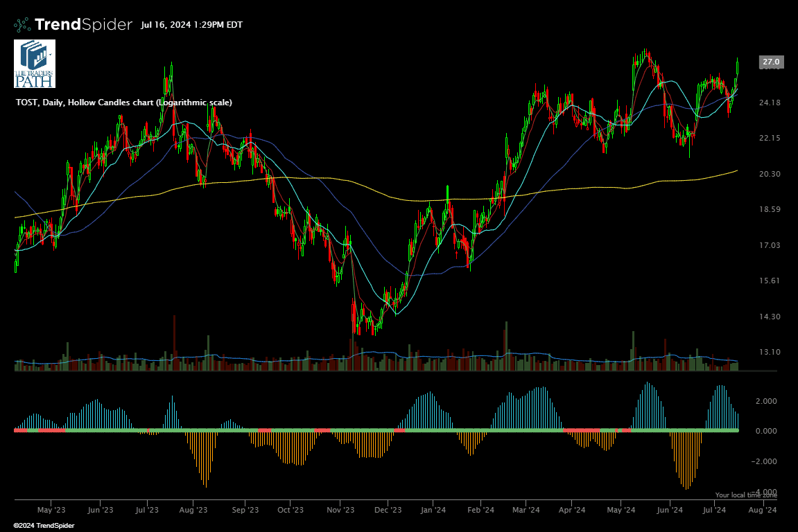
Task: Click the 27.0 current price label
Action: [772, 62]
